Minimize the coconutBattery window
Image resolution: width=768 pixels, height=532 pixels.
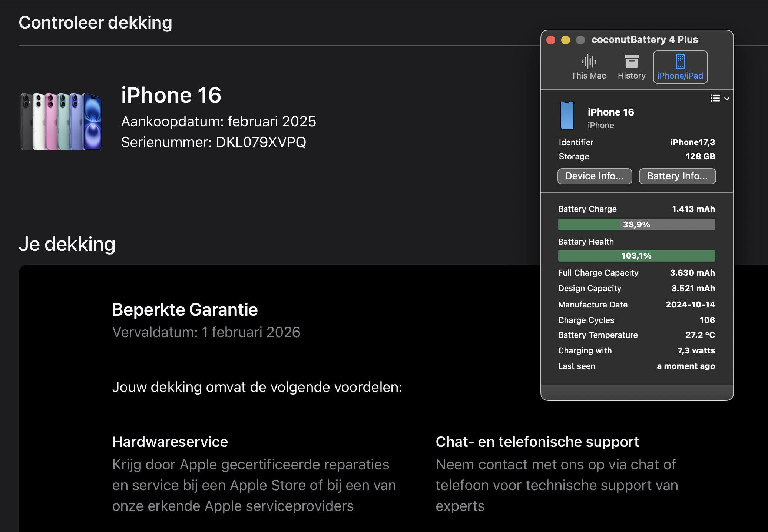click(566, 40)
